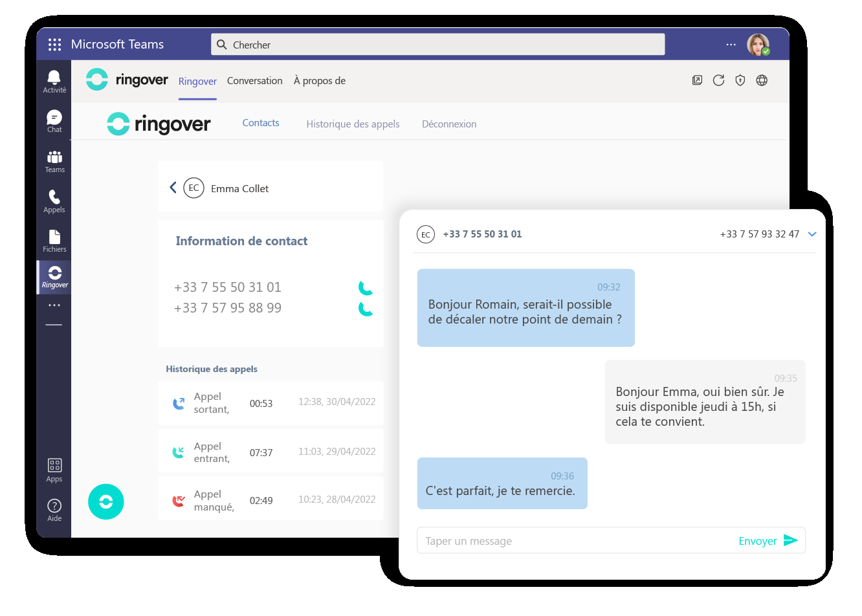Click the EC avatar next to Emma Collet

(x=193, y=188)
